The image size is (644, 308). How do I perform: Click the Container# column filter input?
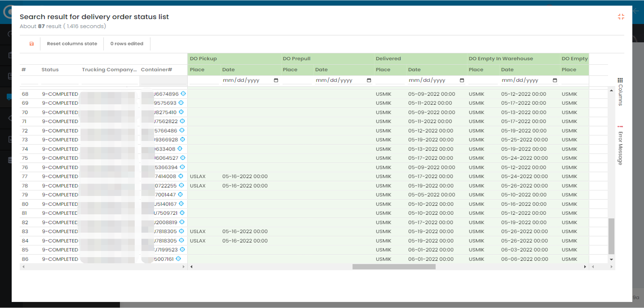point(163,80)
